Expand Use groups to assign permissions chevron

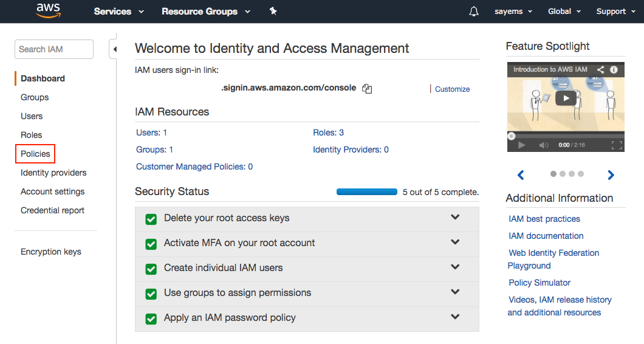click(x=455, y=292)
